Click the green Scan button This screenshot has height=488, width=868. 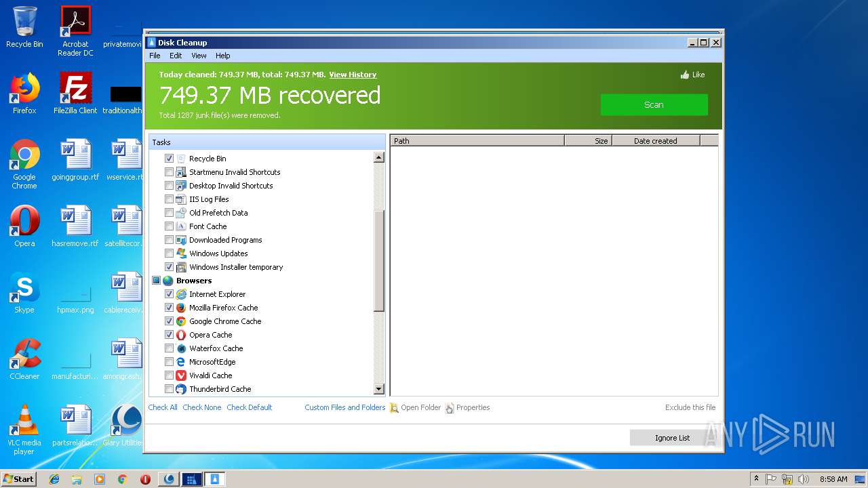654,104
